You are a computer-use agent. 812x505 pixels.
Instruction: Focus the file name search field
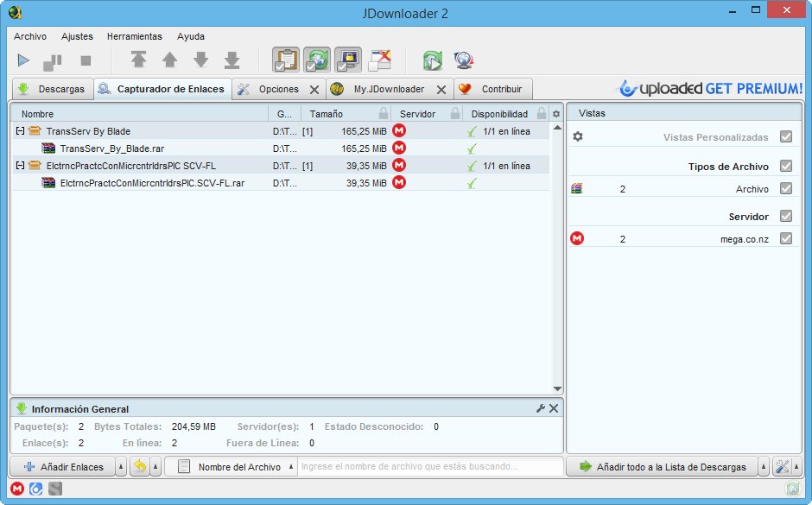pos(430,466)
